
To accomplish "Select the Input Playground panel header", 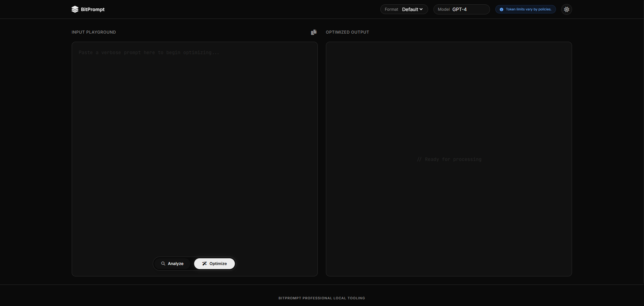I will tap(93, 32).
